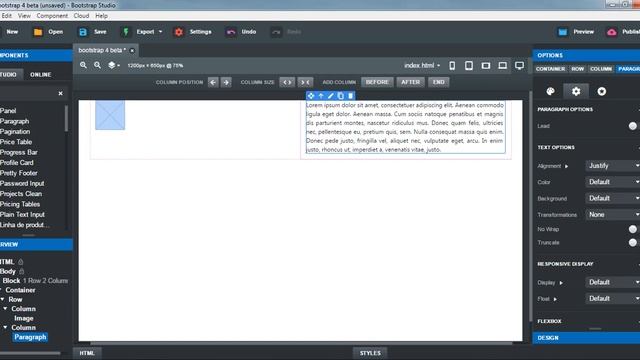Open the Cloud menu
Viewport: 640px width, 360px height.
coord(81,16)
